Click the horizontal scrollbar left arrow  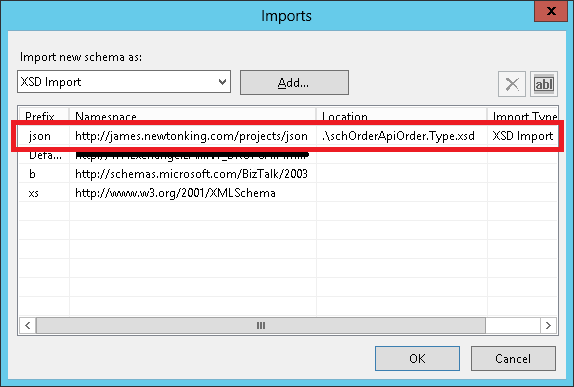[x=27, y=325]
